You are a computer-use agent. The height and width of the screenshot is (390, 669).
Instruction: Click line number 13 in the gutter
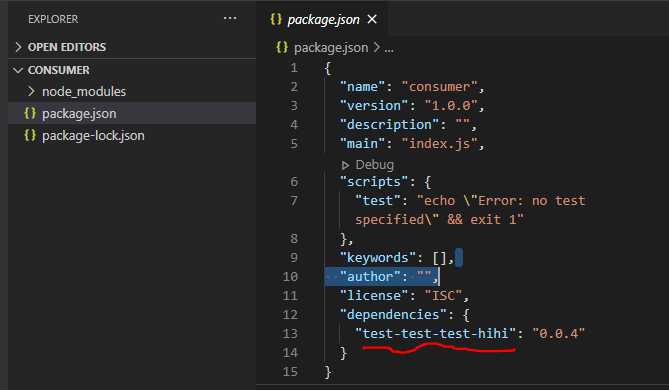[290, 334]
